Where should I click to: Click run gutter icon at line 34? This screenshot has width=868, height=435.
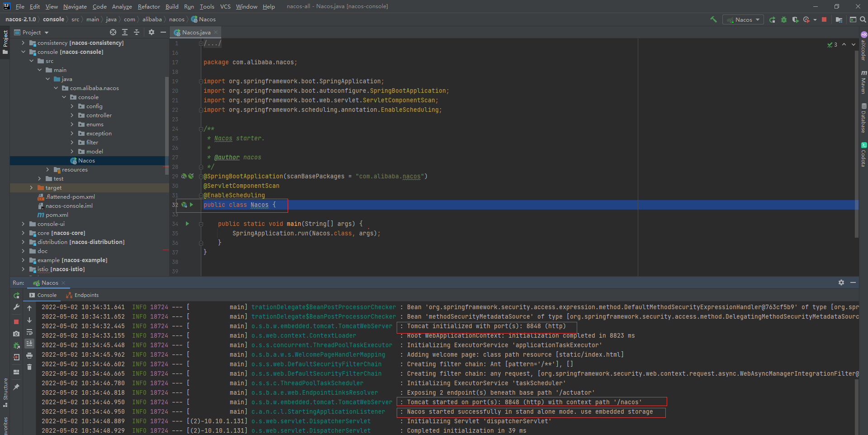[x=187, y=224]
